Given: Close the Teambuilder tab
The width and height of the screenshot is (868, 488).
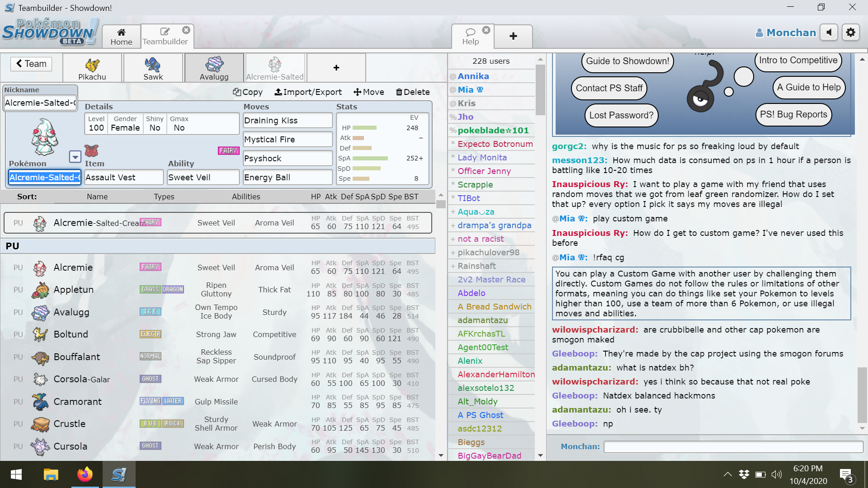Looking at the screenshot, I should (186, 30).
